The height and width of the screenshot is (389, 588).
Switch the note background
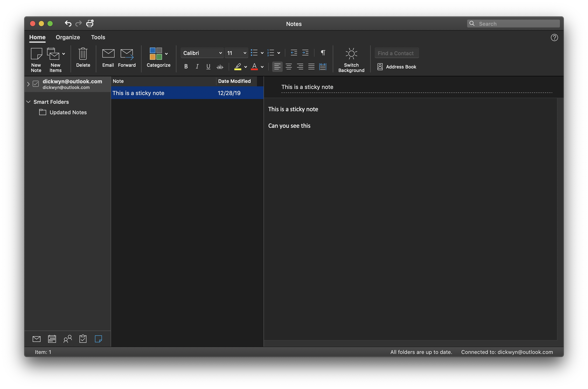pos(351,60)
